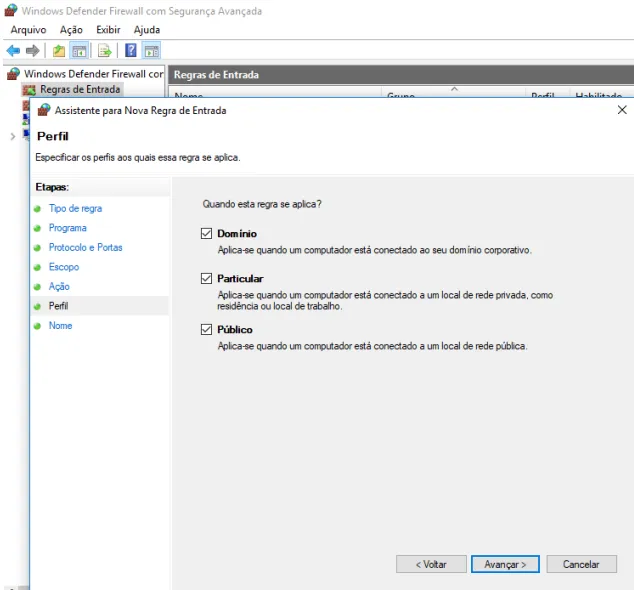Go to the Protocolo e Portas step
The image size is (634, 590).
point(85,247)
